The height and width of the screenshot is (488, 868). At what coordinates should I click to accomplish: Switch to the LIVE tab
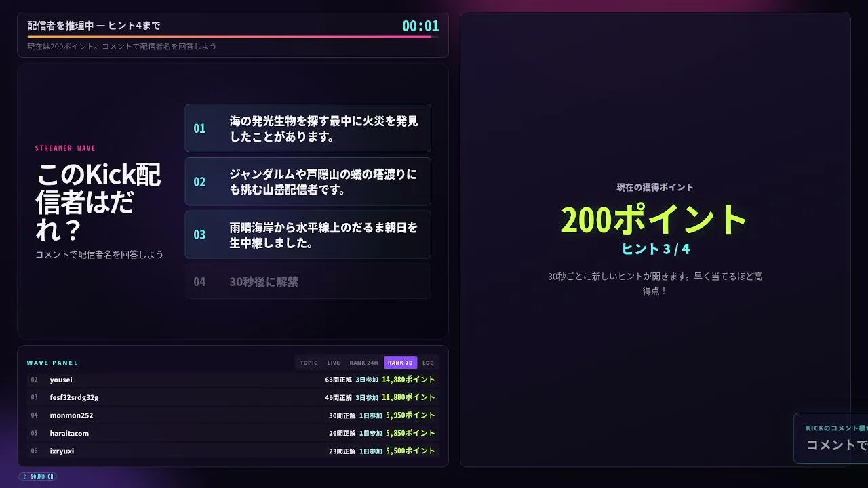(334, 363)
